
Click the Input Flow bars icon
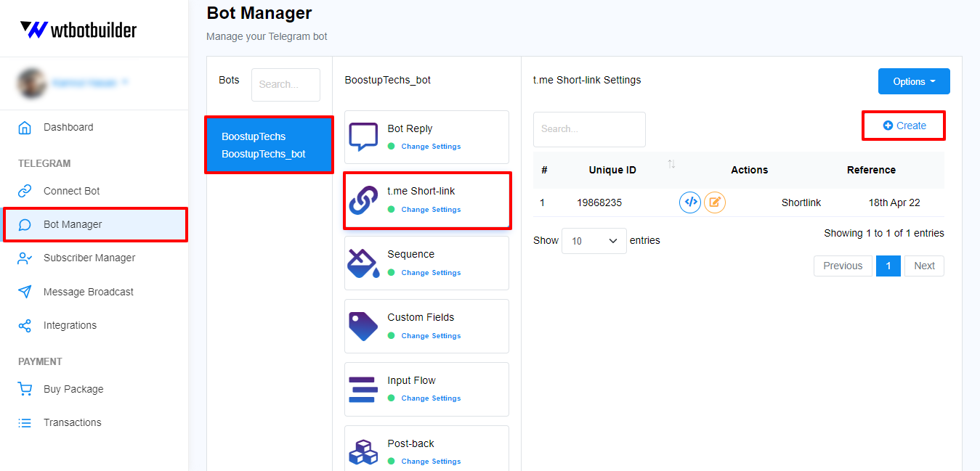point(363,390)
